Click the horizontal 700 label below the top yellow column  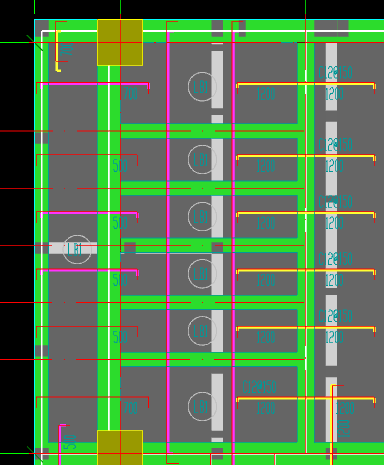coord(130,94)
